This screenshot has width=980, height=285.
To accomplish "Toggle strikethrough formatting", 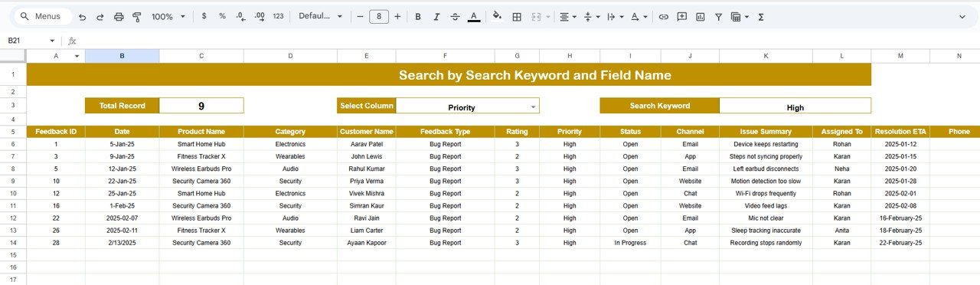I will [x=456, y=16].
